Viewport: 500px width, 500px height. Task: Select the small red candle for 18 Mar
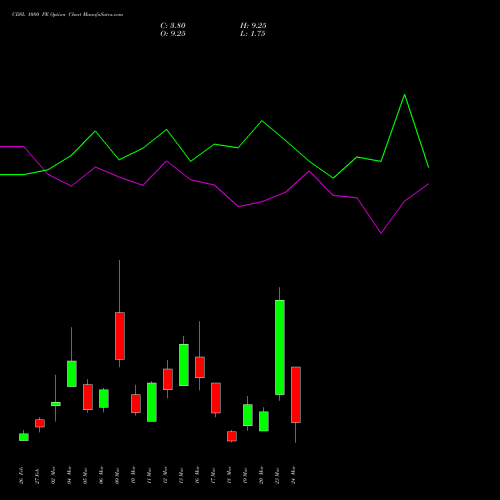click(232, 436)
